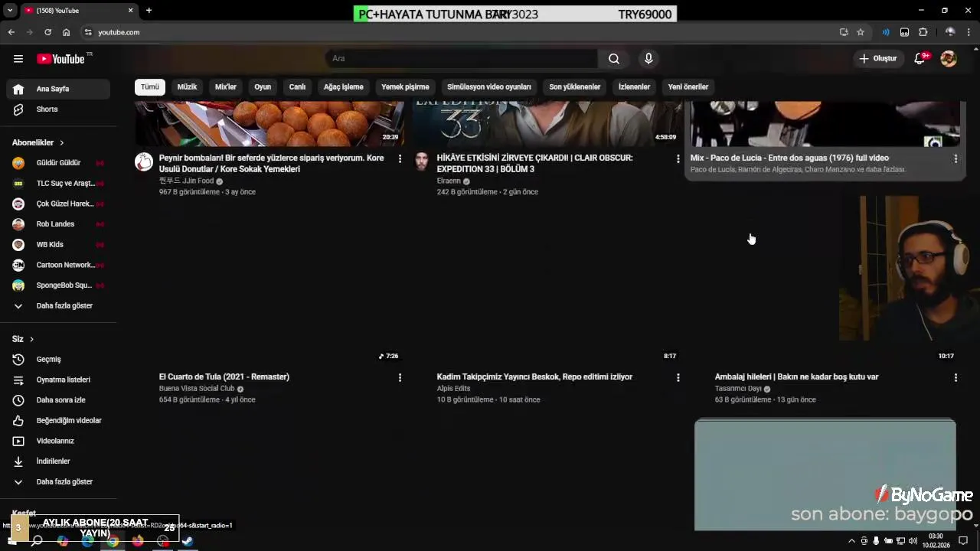Bookmark this page with the star
The image size is (980, 551).
coord(861,32)
